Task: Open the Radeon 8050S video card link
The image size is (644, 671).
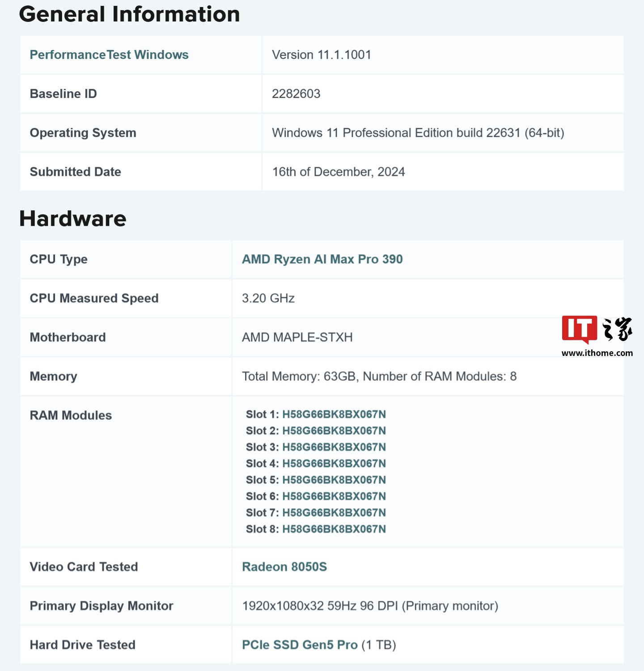Action: click(x=284, y=566)
